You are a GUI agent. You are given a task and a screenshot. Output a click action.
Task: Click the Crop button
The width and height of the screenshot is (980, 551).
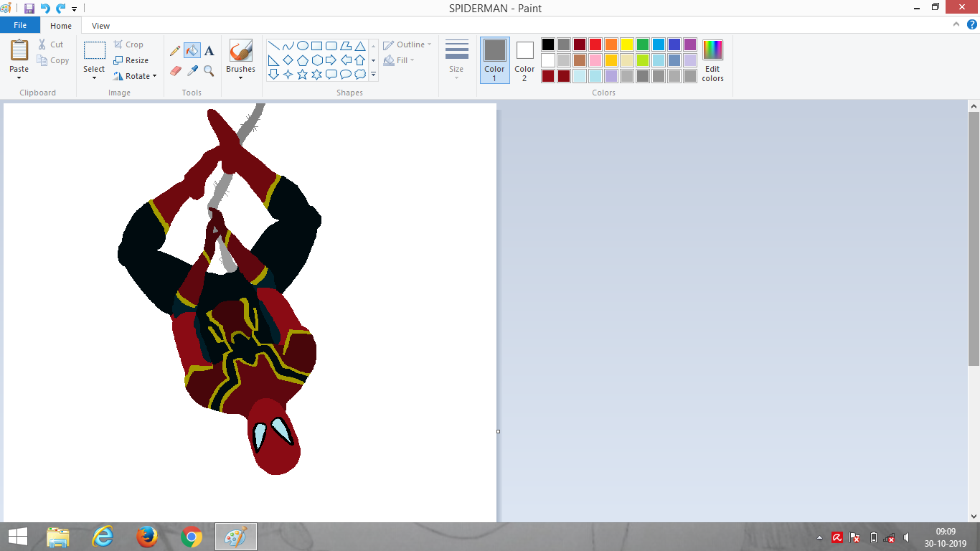(128, 44)
